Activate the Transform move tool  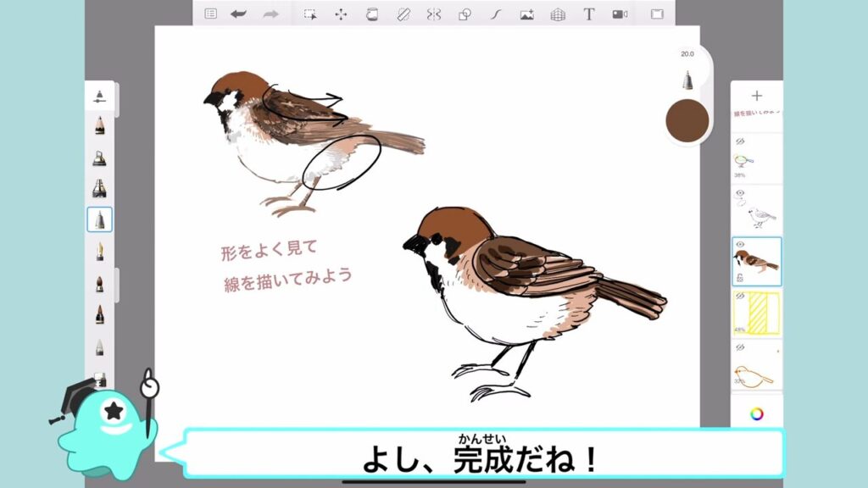(341, 14)
